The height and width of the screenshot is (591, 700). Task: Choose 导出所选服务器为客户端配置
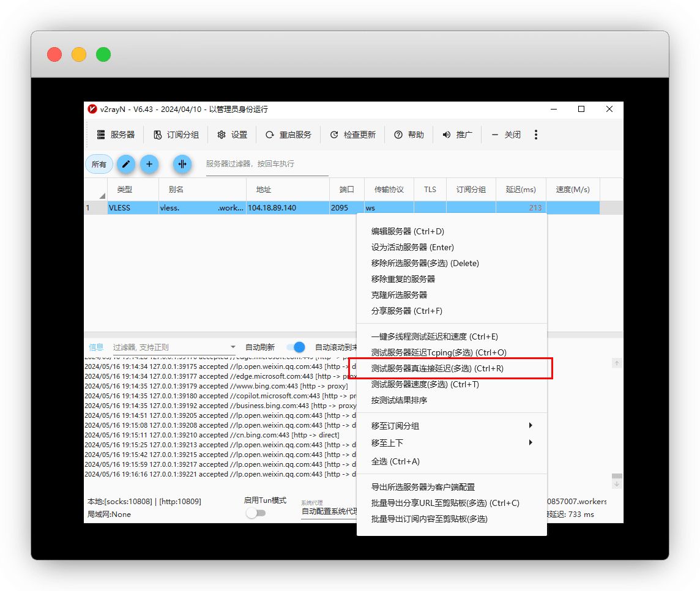[x=452, y=487]
